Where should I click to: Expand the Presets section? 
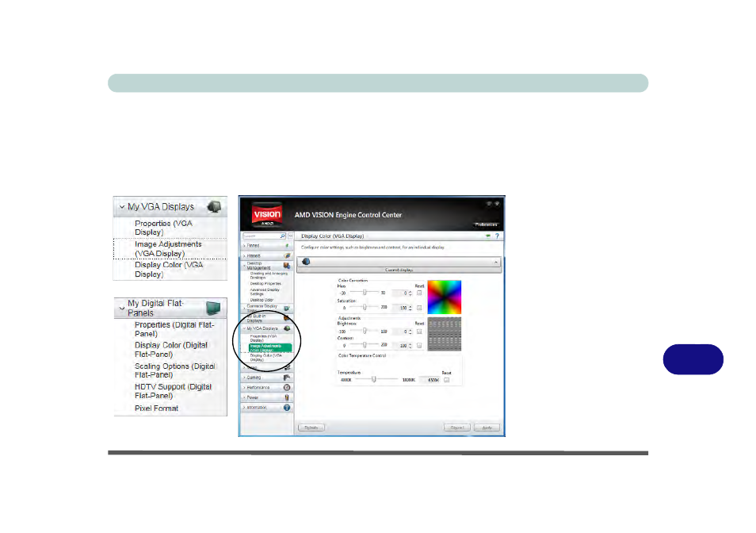(x=244, y=255)
